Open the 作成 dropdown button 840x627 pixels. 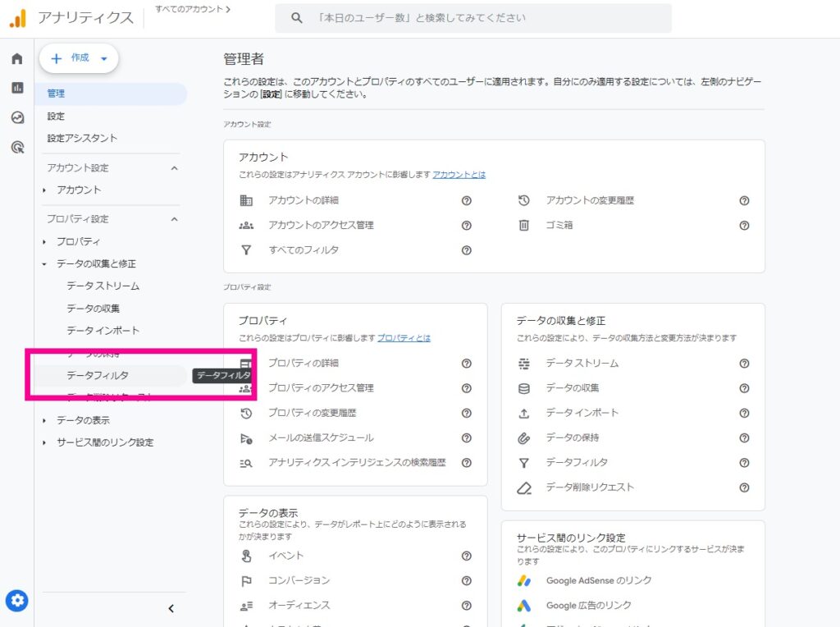coord(79,58)
